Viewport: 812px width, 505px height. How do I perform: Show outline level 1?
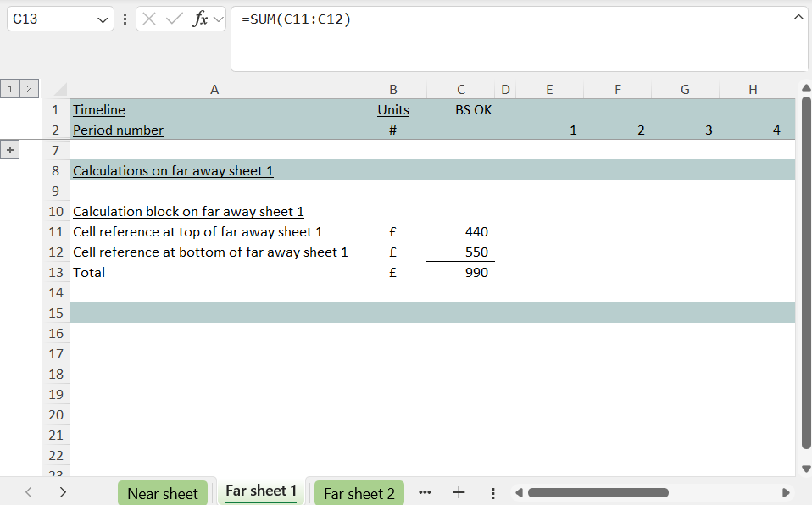[11, 89]
